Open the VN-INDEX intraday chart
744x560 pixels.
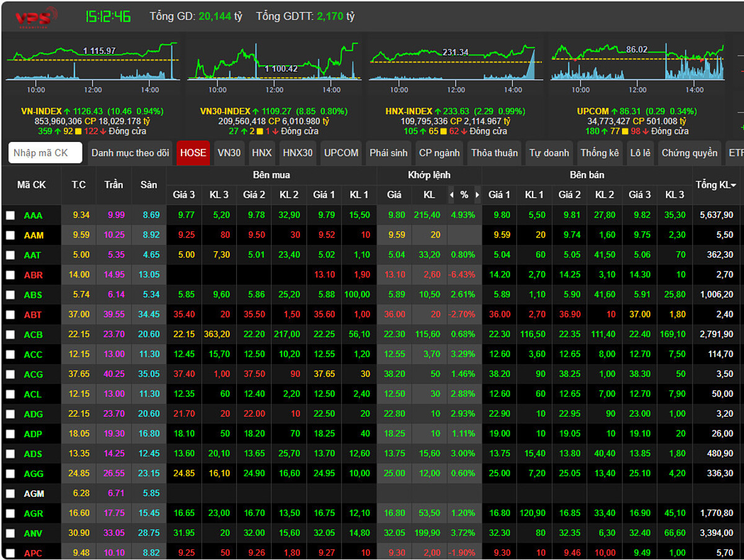point(92,61)
